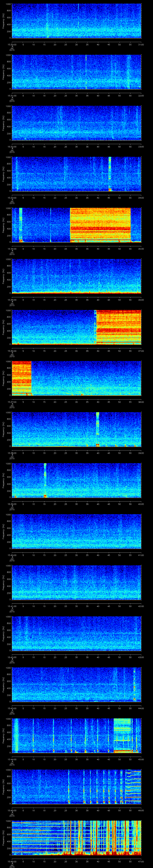Click the '15:40:00' start time label

click(x=12, y=555)
